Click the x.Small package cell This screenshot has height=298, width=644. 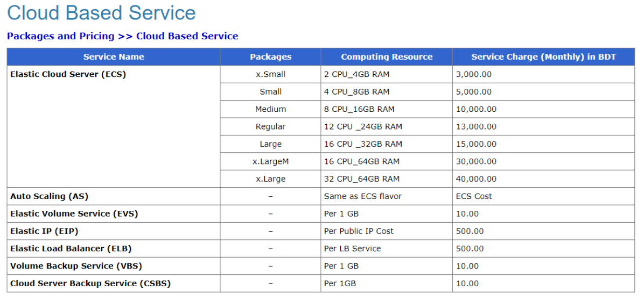(270, 74)
